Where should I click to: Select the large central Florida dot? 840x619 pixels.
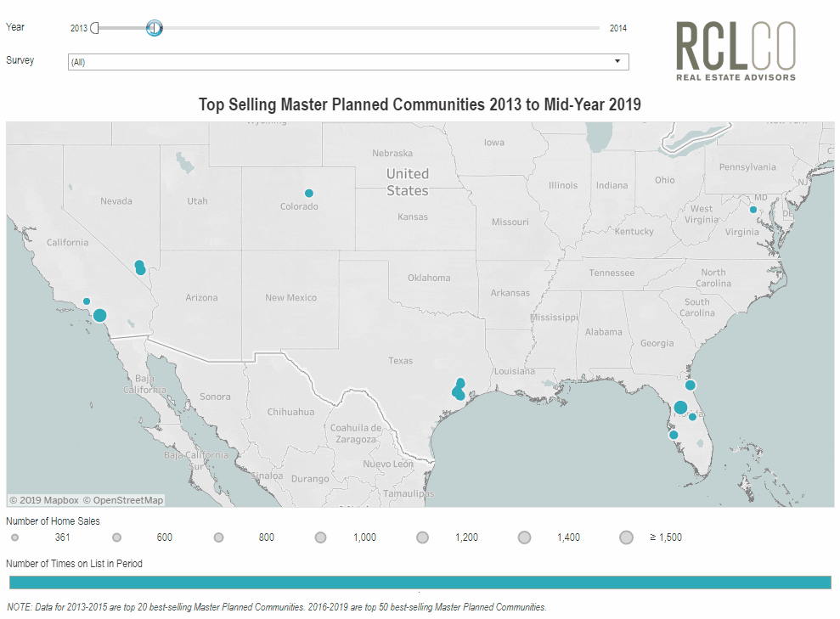click(x=680, y=408)
